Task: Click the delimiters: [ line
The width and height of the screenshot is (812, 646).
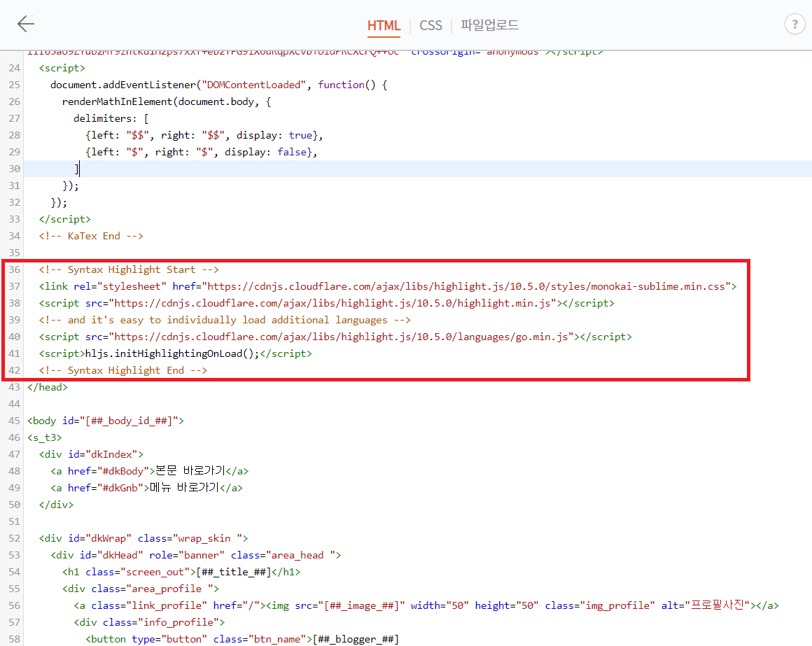Action: (x=111, y=118)
